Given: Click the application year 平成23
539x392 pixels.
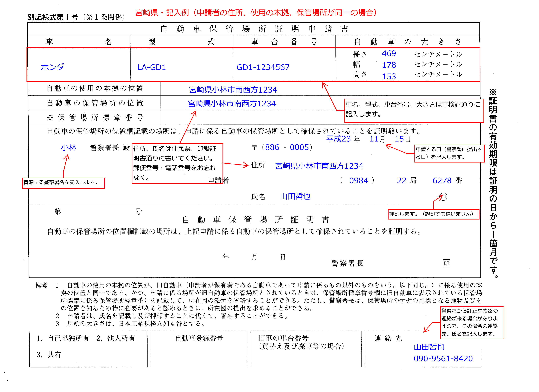Looking at the screenshot, I should [x=338, y=139].
